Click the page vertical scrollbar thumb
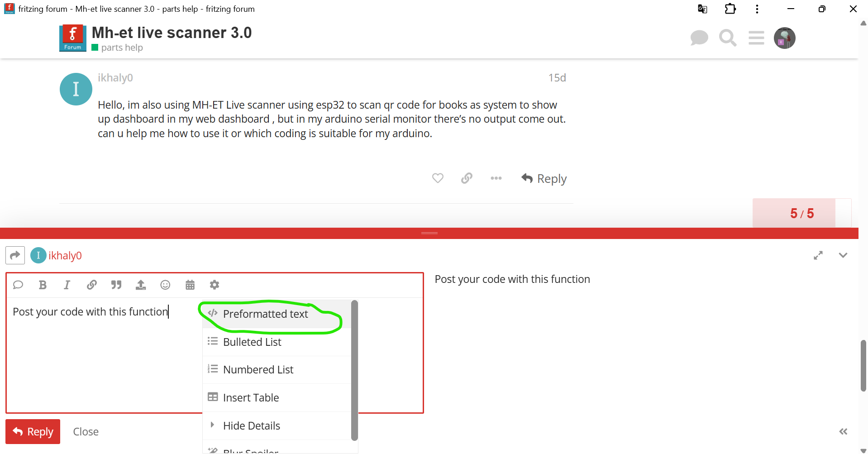The width and height of the screenshot is (868, 454). pos(863,365)
